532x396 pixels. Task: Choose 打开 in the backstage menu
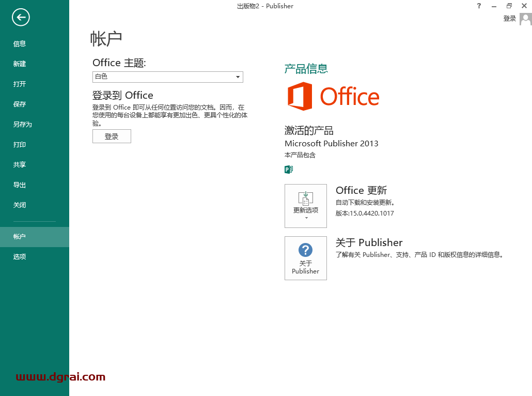point(19,84)
